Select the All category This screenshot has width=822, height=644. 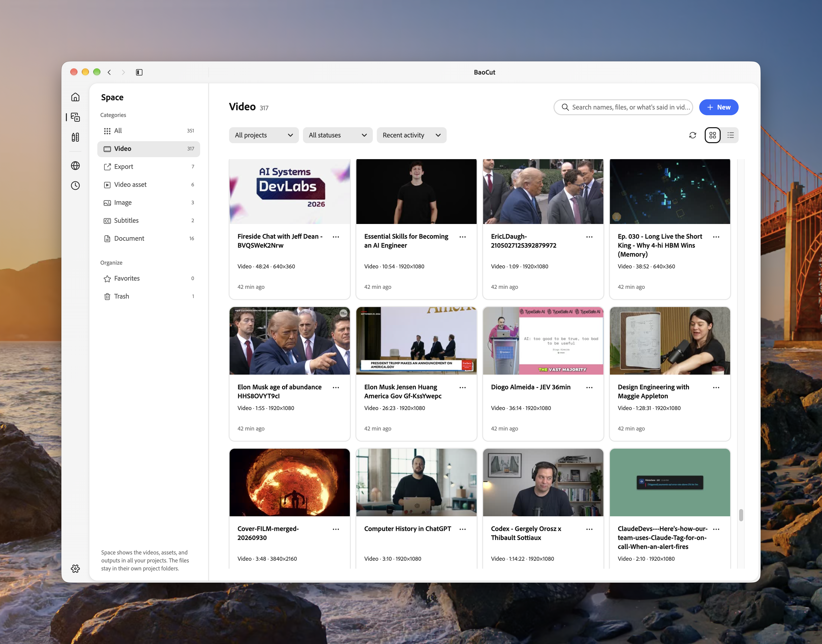coord(149,131)
